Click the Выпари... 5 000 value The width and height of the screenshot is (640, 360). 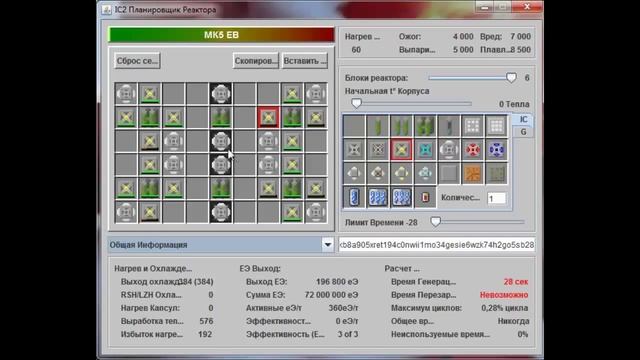click(x=463, y=50)
